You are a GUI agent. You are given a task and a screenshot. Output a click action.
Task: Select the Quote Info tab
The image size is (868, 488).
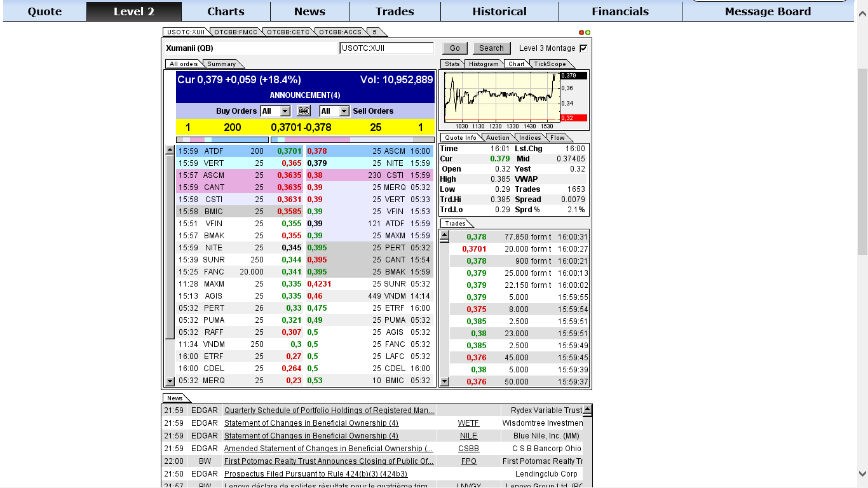[461, 138]
